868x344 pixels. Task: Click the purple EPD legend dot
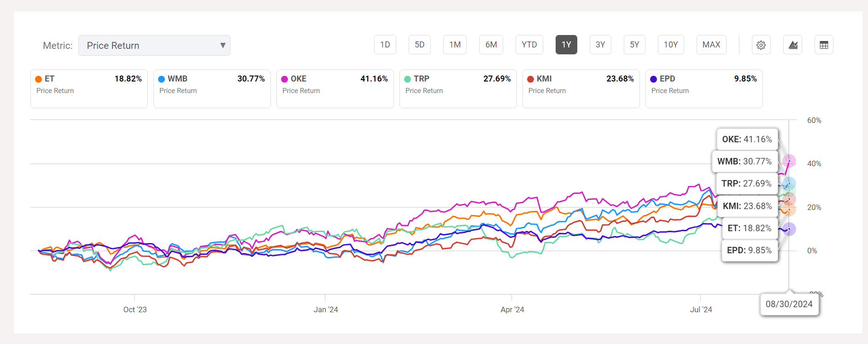[x=654, y=79]
